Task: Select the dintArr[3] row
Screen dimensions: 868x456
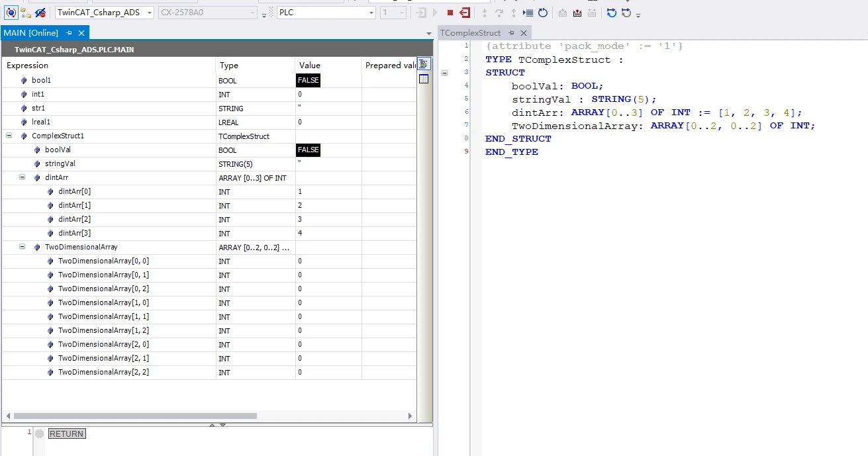Action: click(209, 233)
